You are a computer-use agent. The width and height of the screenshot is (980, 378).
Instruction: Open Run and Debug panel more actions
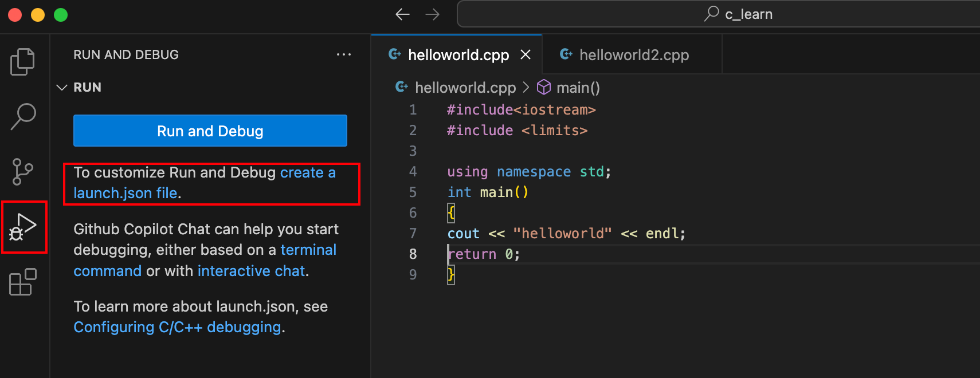coord(344,54)
